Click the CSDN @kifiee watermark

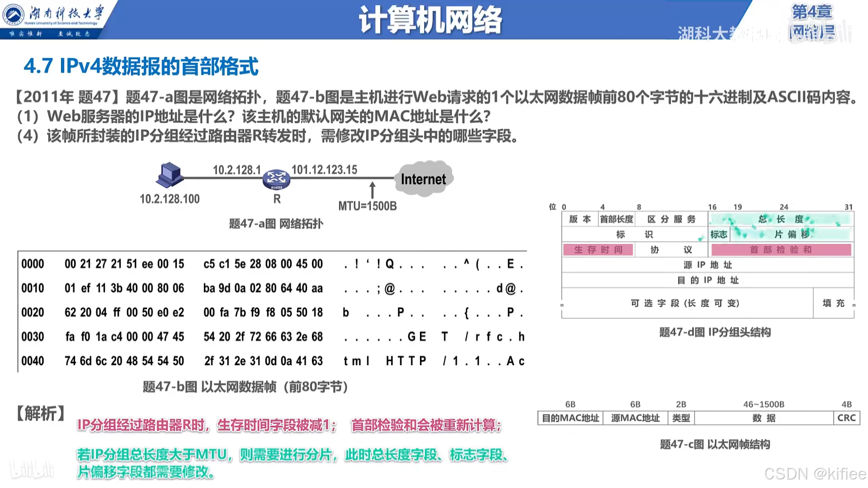tap(815, 474)
